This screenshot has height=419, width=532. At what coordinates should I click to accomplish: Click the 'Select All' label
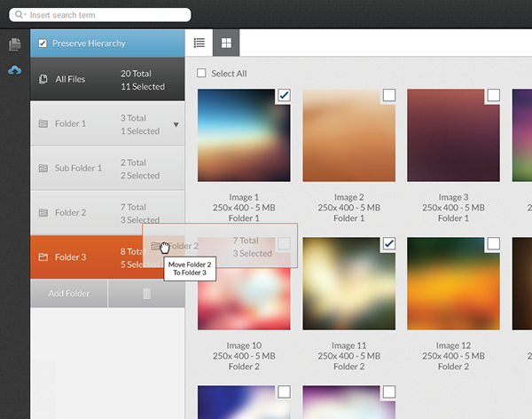229,74
